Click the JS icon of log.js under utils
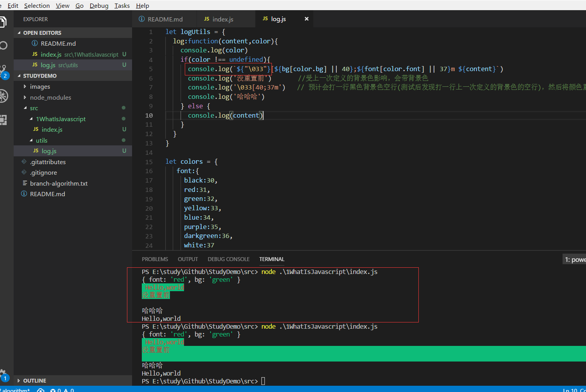The width and height of the screenshot is (586, 392). point(36,150)
